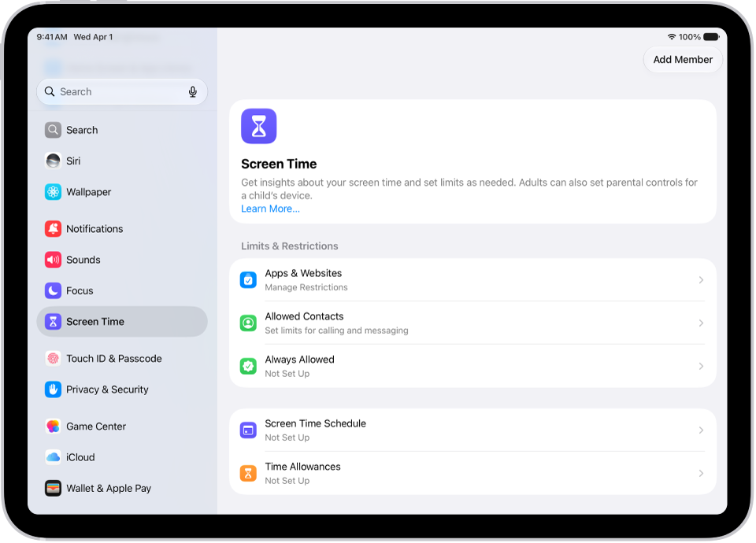Tap the large Screen Time hourglass icon

click(x=259, y=126)
